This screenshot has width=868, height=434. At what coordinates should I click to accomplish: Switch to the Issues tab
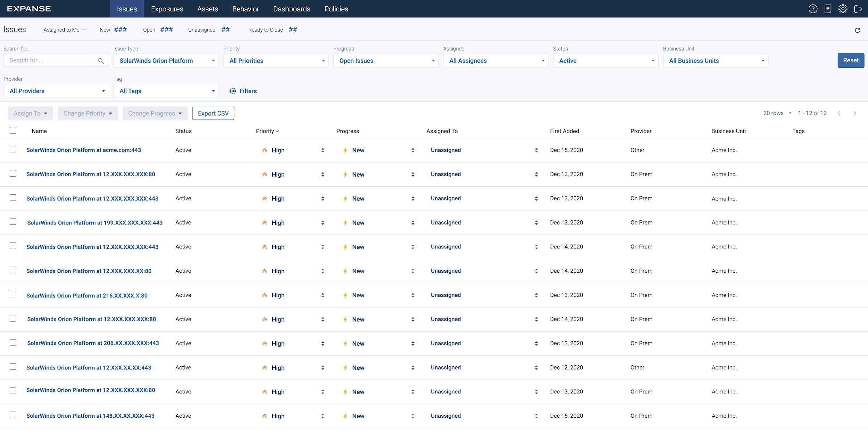click(x=127, y=9)
